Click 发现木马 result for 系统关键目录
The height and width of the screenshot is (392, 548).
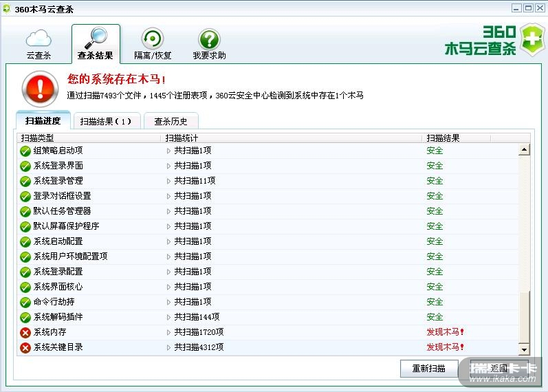pyautogui.click(x=445, y=347)
